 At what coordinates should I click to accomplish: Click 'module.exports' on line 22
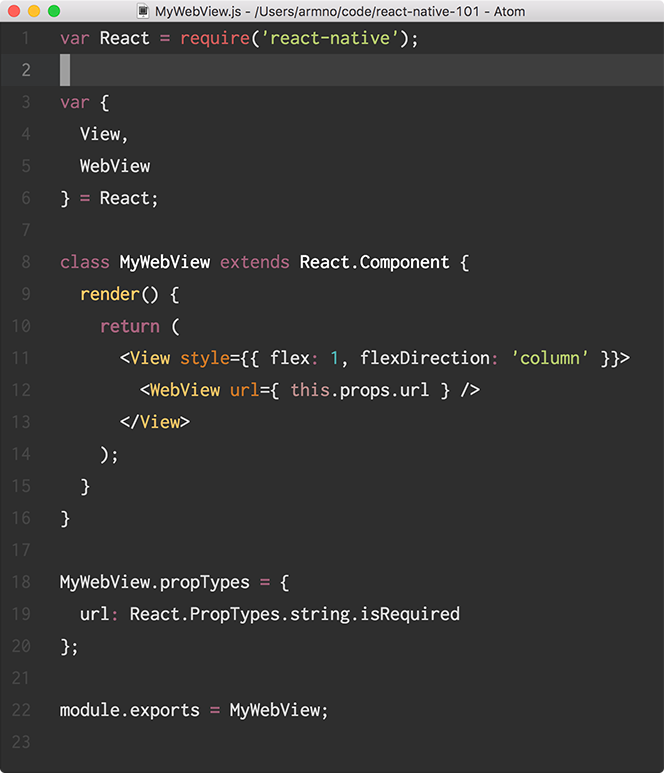point(130,710)
